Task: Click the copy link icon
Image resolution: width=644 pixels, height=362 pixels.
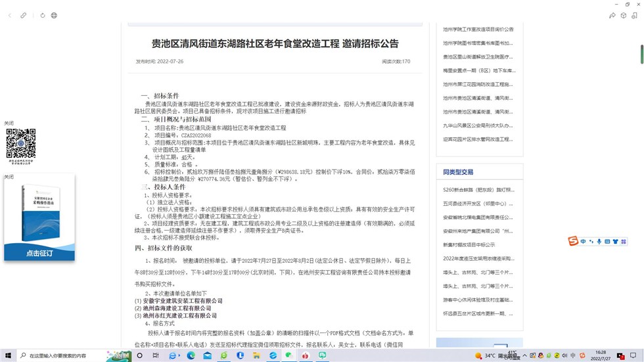Action: point(24,15)
